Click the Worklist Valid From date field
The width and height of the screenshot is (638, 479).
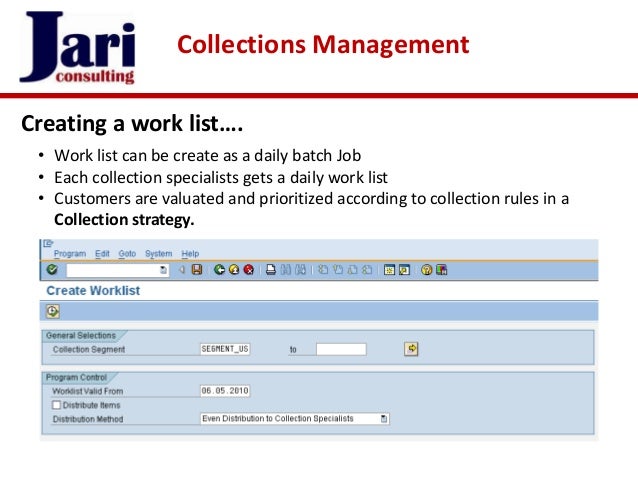coord(225,391)
